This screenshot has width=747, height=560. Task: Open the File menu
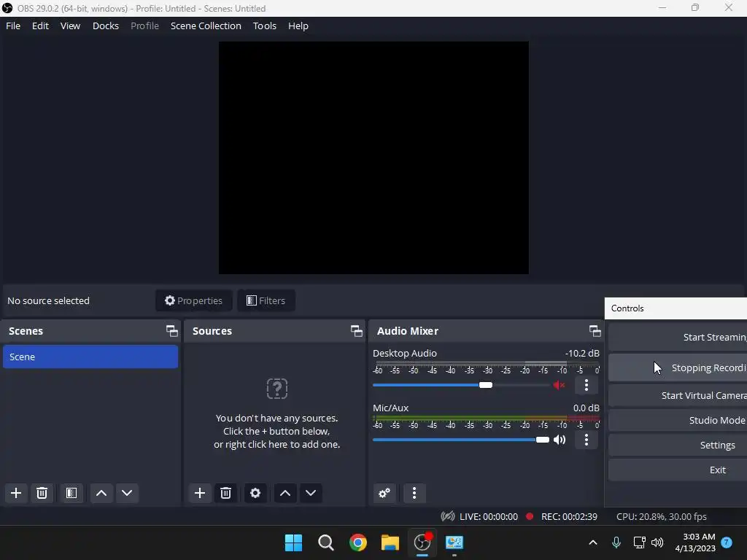coord(13,26)
